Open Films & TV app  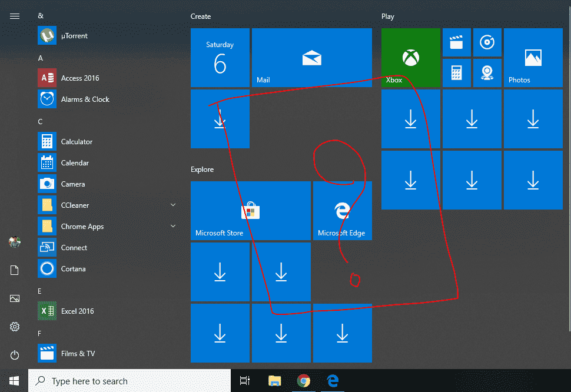pyautogui.click(x=108, y=353)
